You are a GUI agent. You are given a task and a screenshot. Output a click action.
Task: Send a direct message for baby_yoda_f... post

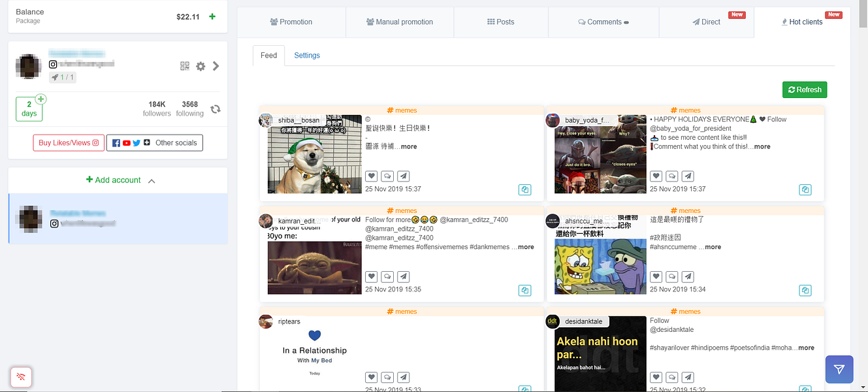pos(688,176)
